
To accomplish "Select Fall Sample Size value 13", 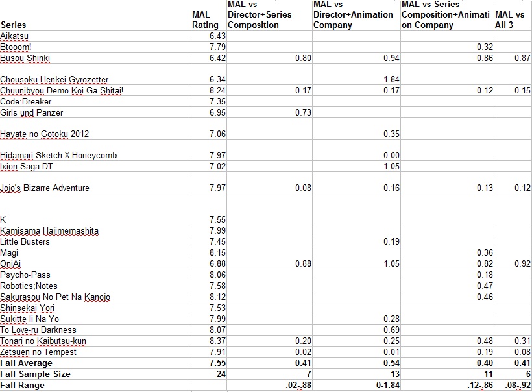I will point(356,374).
